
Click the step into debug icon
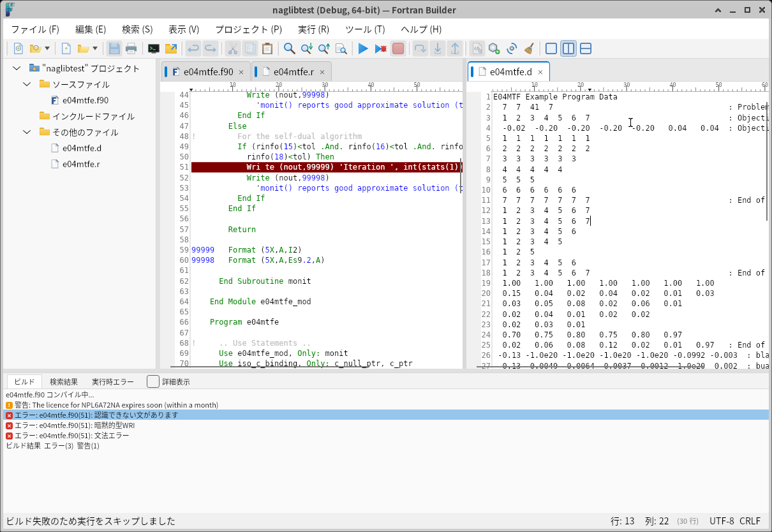(438, 48)
